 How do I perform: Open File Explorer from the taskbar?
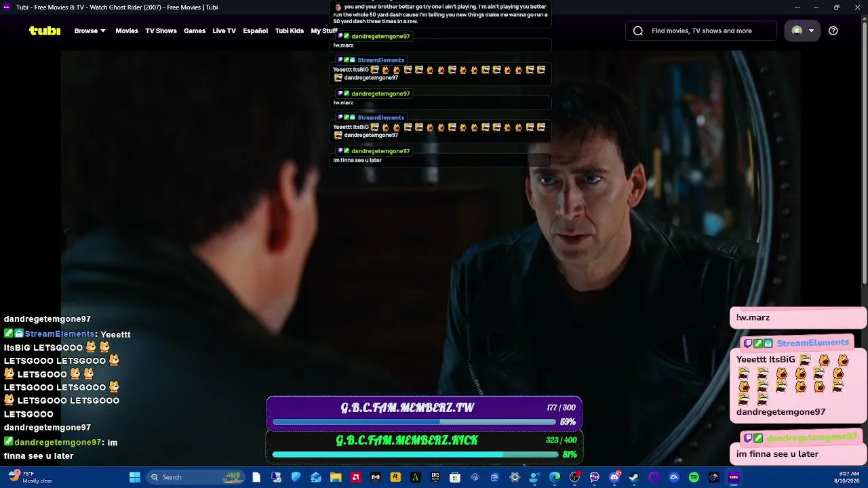336,477
